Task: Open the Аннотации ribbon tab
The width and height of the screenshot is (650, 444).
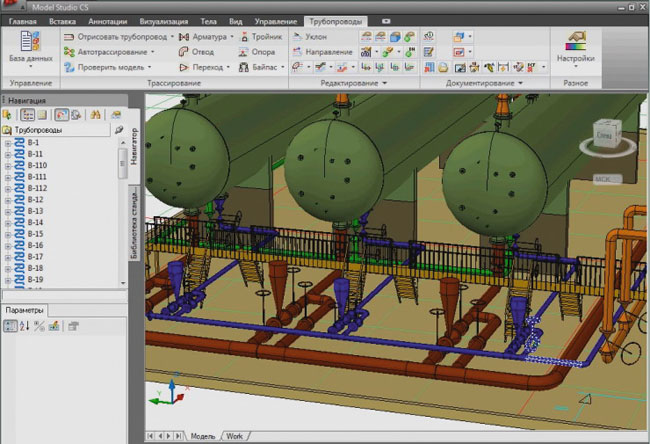Action: [107, 21]
